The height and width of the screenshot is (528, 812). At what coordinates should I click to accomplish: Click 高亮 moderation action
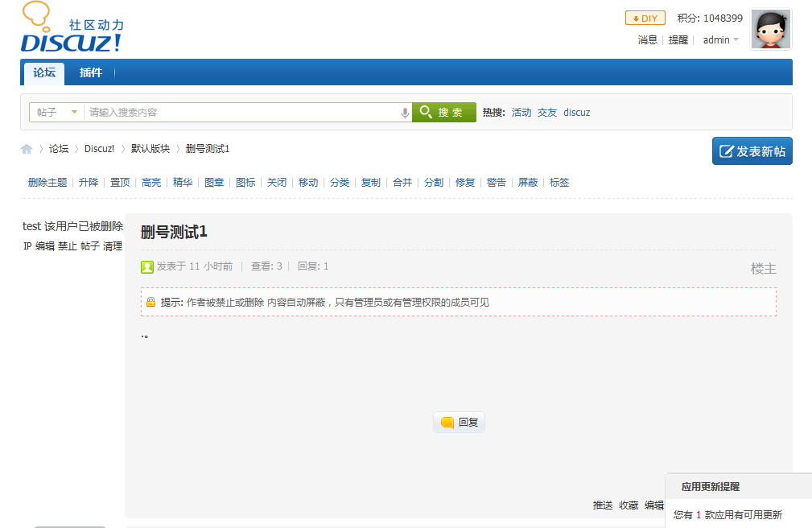151,183
